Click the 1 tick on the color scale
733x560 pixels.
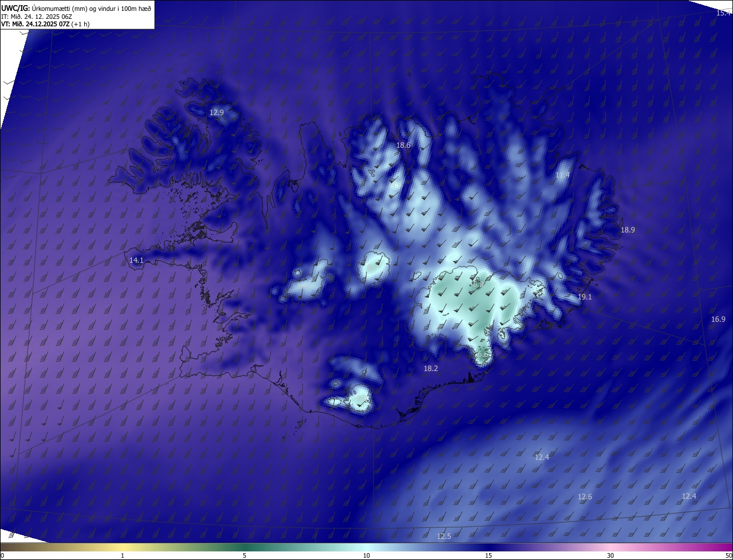(123, 555)
